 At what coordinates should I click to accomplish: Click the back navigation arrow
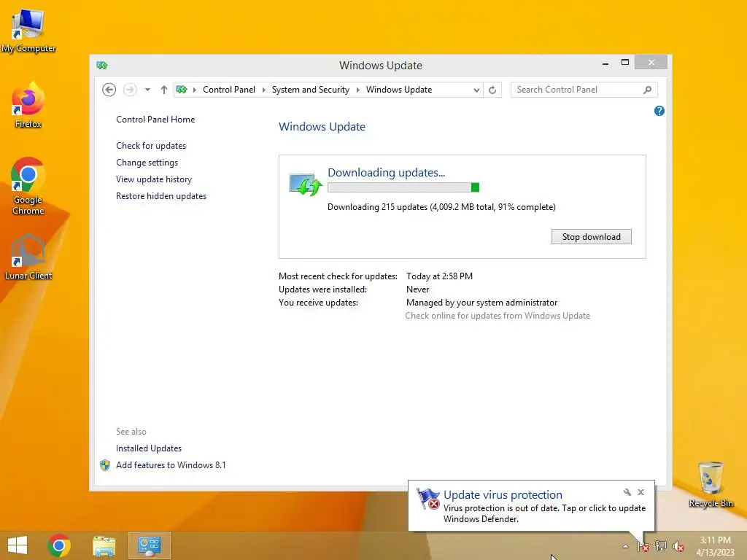point(109,90)
